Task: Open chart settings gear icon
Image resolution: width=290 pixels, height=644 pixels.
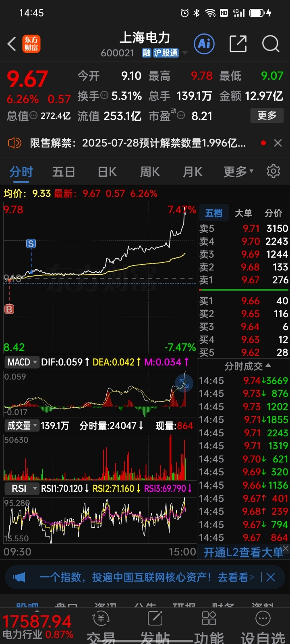Action: (273, 171)
